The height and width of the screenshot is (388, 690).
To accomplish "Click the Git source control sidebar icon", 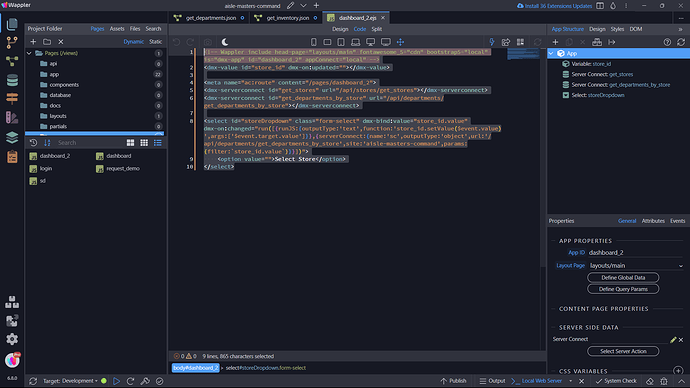I will (x=12, y=43).
